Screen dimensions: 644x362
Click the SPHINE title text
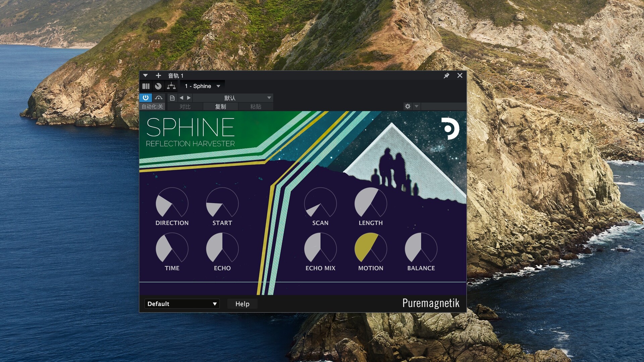190,127
